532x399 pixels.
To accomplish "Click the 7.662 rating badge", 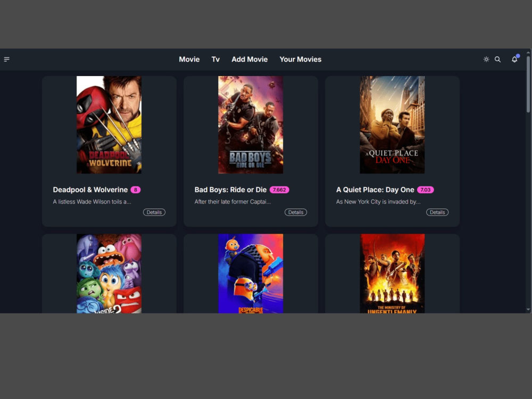I will coord(280,190).
